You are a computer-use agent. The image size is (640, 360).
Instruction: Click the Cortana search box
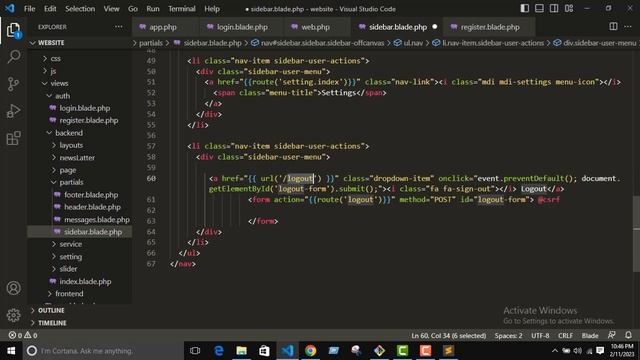pyautogui.click(x=103, y=351)
